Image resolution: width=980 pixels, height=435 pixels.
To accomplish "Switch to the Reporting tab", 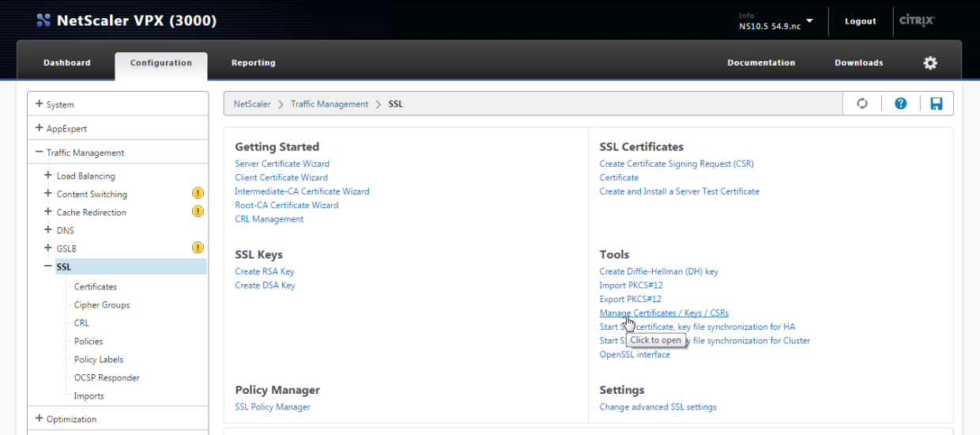I will [x=253, y=63].
